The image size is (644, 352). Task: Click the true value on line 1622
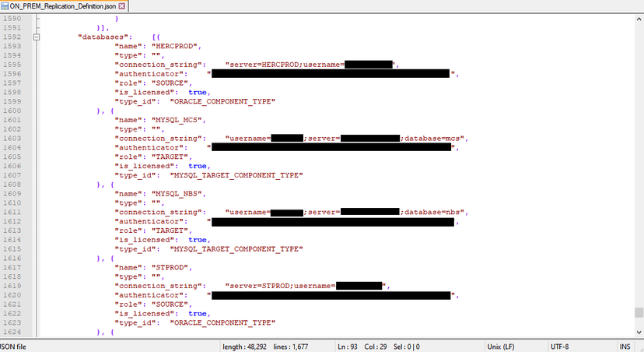(198, 314)
